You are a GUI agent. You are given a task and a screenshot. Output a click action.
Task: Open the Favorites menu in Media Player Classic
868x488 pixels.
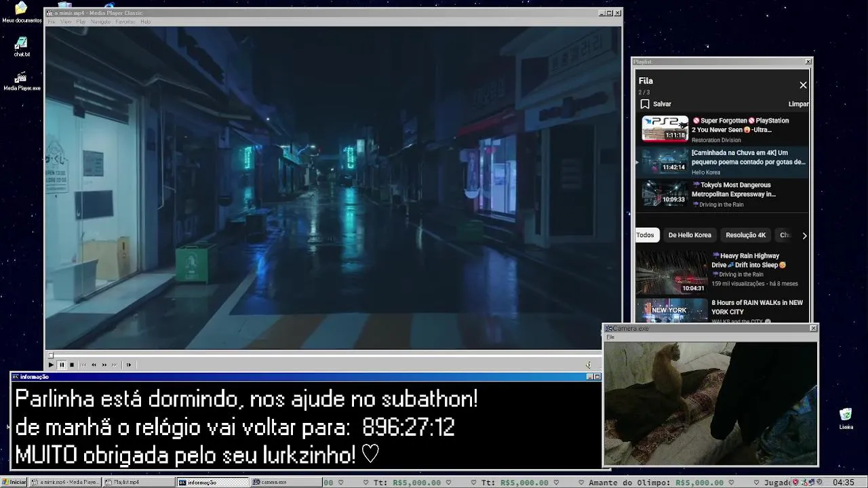tap(125, 22)
